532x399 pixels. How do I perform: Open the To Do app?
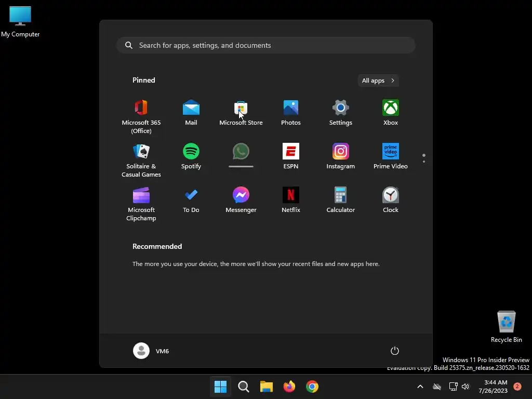coord(191,200)
